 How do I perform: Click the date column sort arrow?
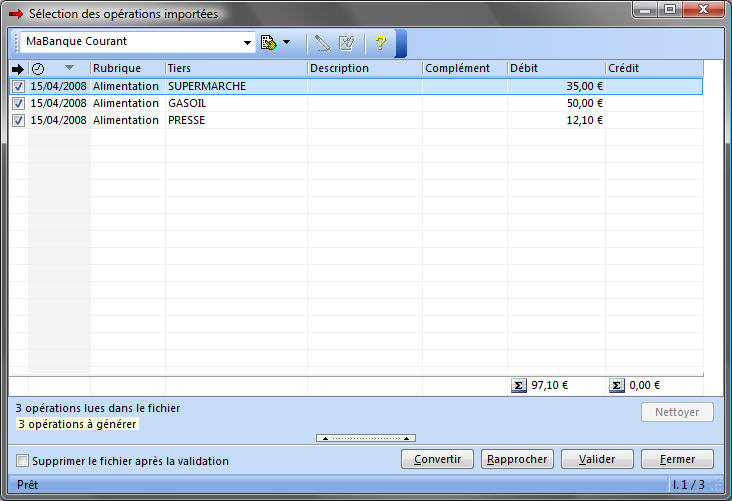click(69, 68)
